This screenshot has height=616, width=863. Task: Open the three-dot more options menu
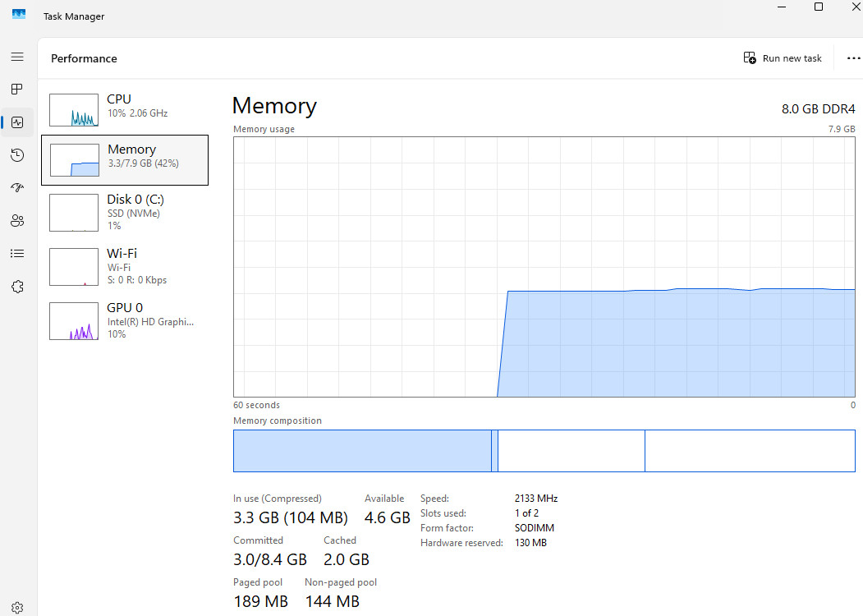[x=853, y=58]
